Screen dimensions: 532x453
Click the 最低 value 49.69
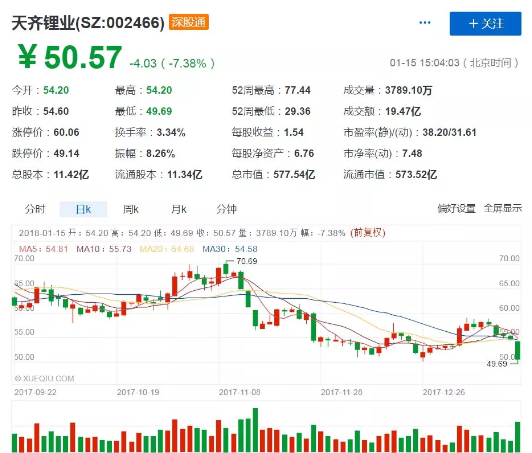point(159,111)
